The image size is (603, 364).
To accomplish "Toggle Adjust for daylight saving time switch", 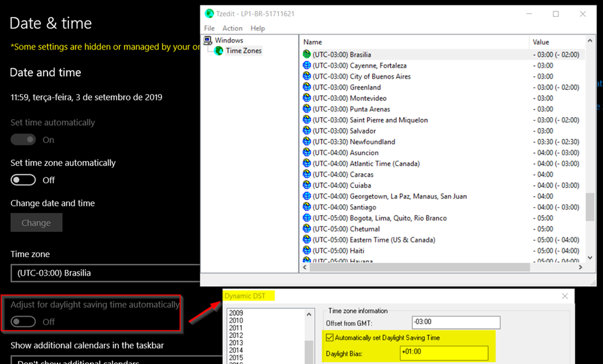I will point(23,321).
